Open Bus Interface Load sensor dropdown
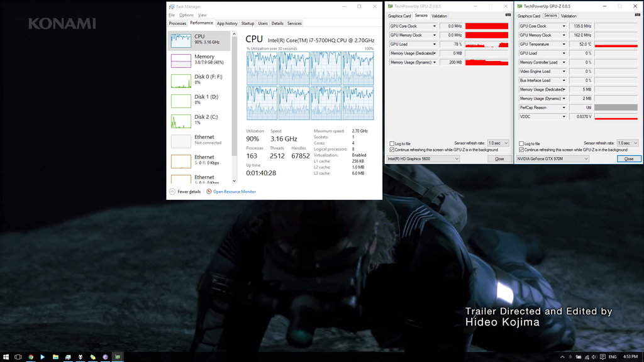The image size is (644, 362). (x=563, y=80)
